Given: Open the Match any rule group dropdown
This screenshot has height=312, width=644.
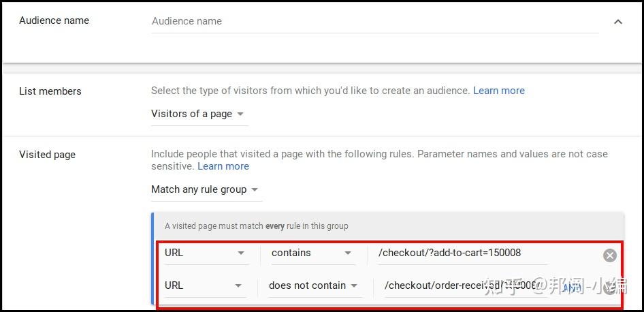Looking at the screenshot, I should [x=205, y=189].
